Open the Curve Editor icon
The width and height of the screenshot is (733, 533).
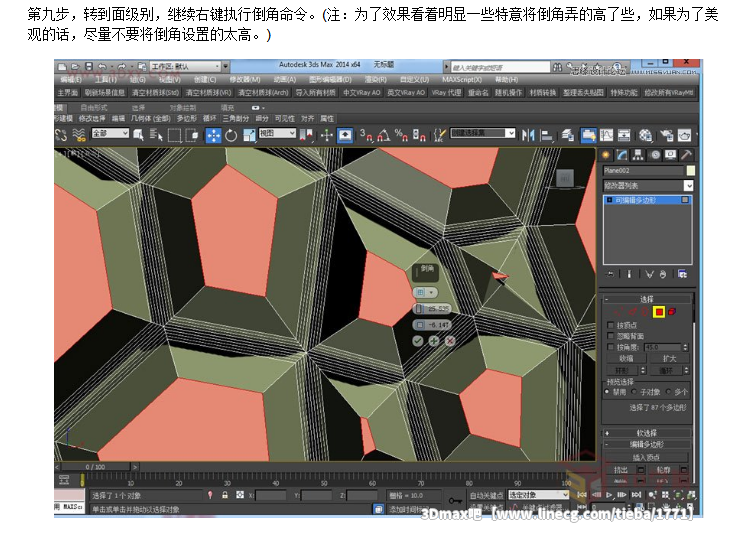pyautogui.click(x=606, y=135)
